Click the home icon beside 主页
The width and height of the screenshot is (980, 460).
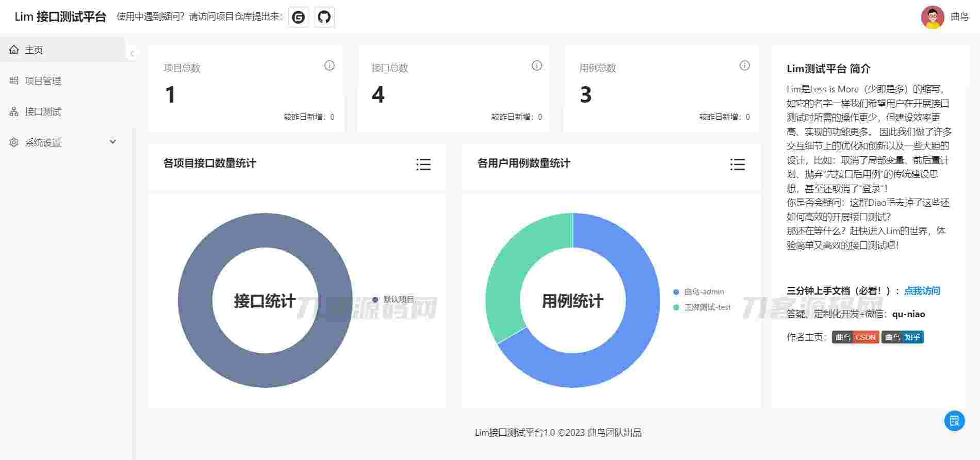tap(14, 50)
